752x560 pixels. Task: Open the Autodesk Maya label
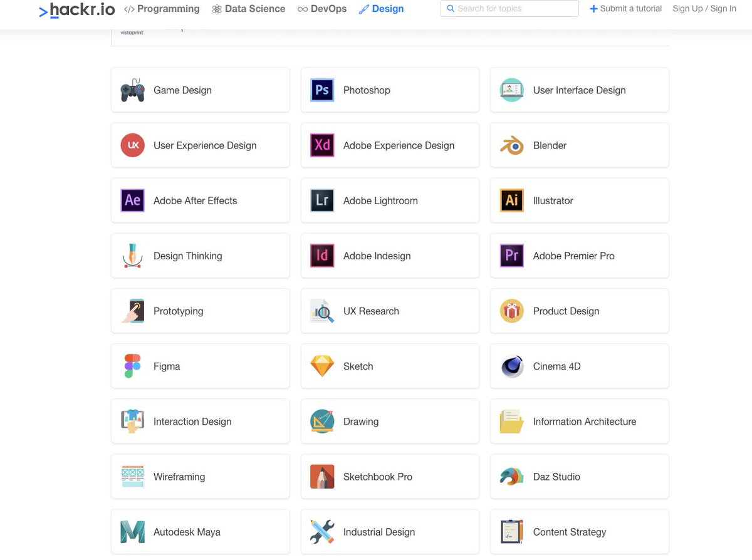coord(187,532)
